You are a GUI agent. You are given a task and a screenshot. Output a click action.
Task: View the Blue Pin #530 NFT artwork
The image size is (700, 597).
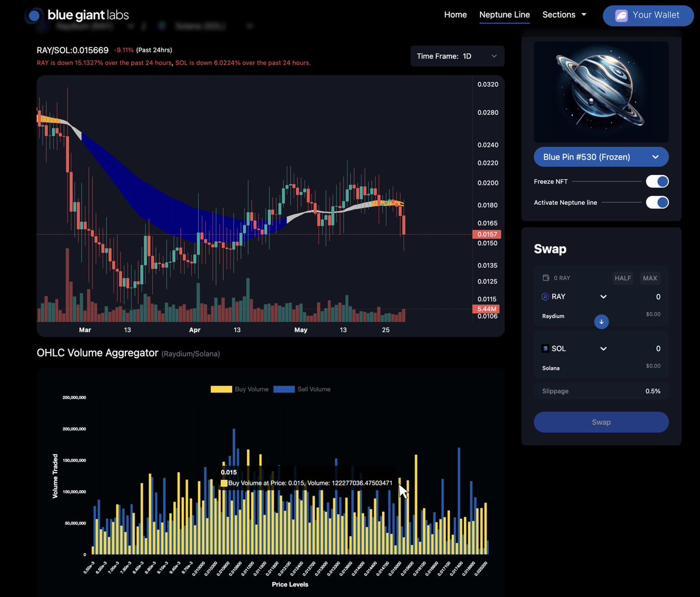pos(601,92)
